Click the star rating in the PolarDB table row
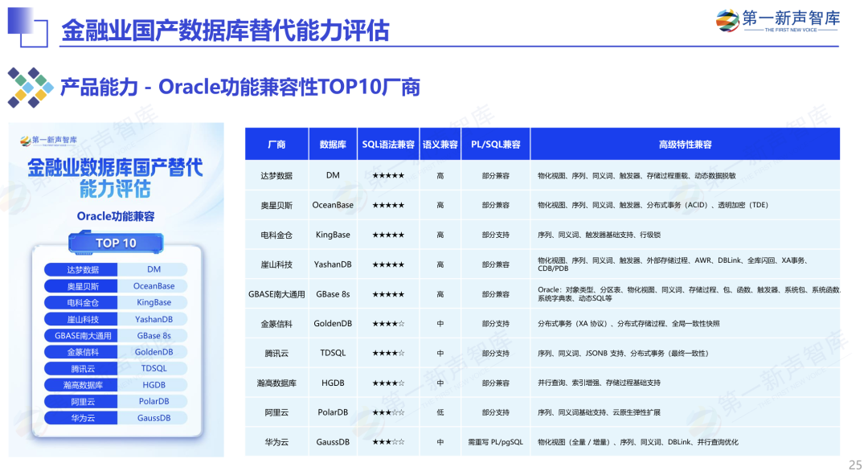The height and width of the screenshot is (475, 868). click(388, 412)
